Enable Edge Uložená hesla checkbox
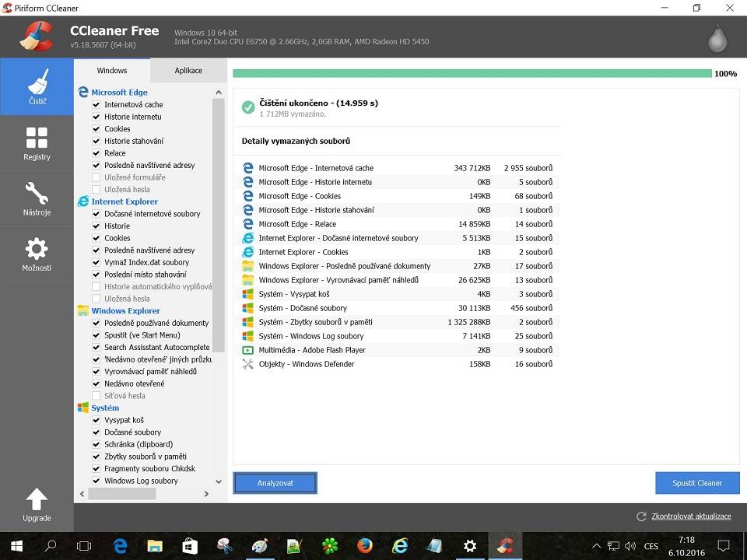 tap(96, 190)
